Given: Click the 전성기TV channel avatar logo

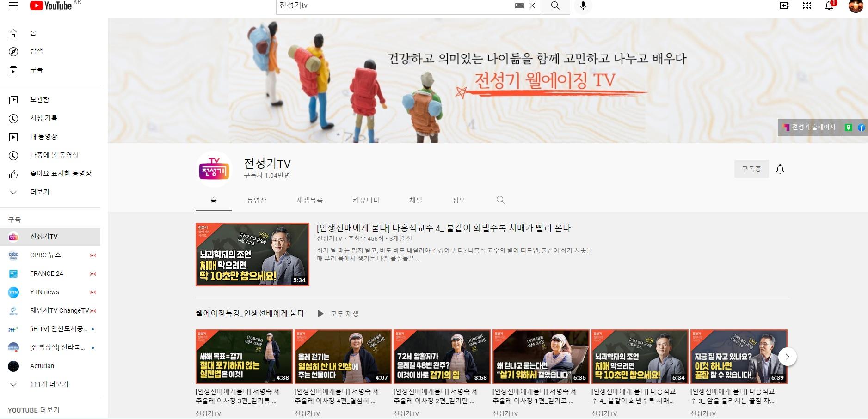Looking at the screenshot, I should tap(214, 170).
